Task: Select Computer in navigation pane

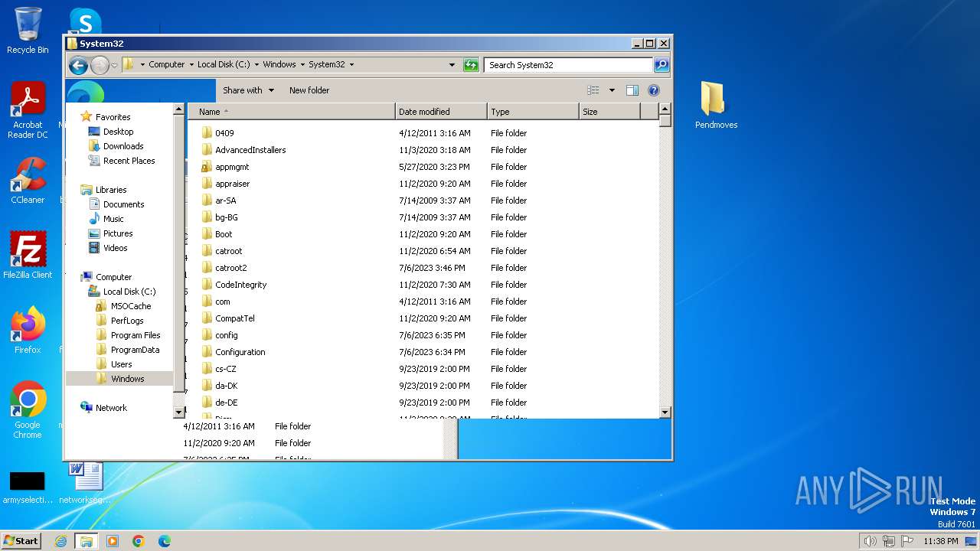Action: point(113,277)
